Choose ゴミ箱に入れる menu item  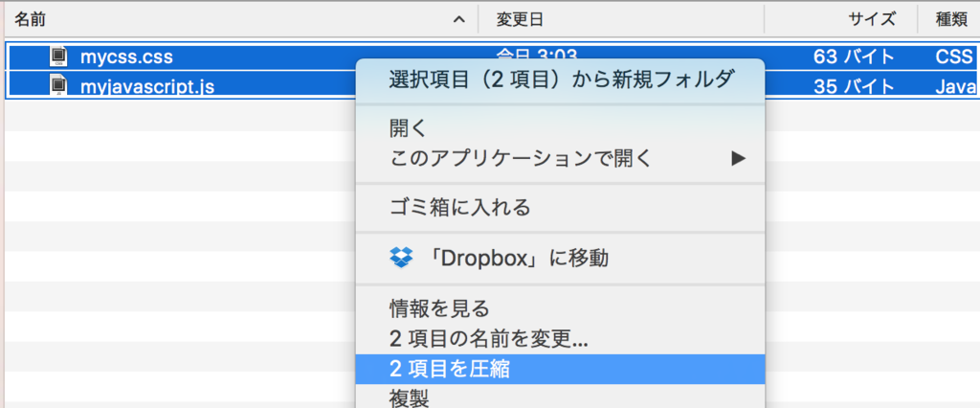click(561, 207)
